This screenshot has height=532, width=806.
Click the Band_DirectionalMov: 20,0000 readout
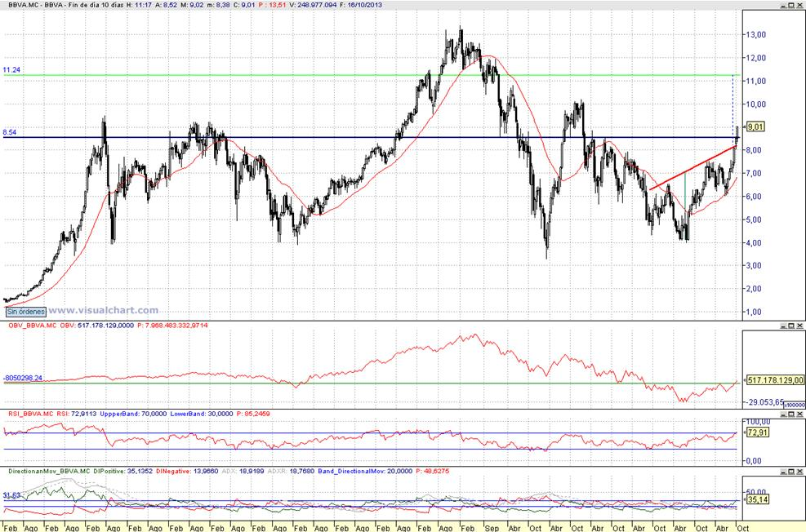[365, 471]
